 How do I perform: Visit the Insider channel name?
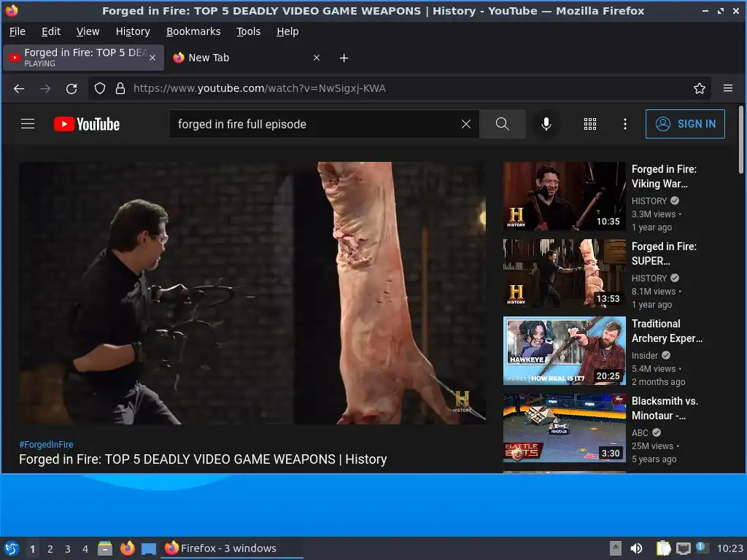(x=645, y=355)
